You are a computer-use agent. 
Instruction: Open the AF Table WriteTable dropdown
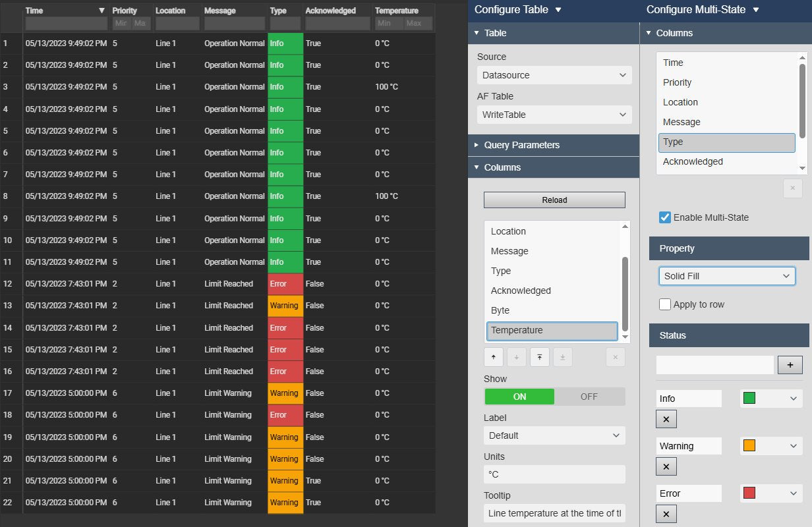554,115
